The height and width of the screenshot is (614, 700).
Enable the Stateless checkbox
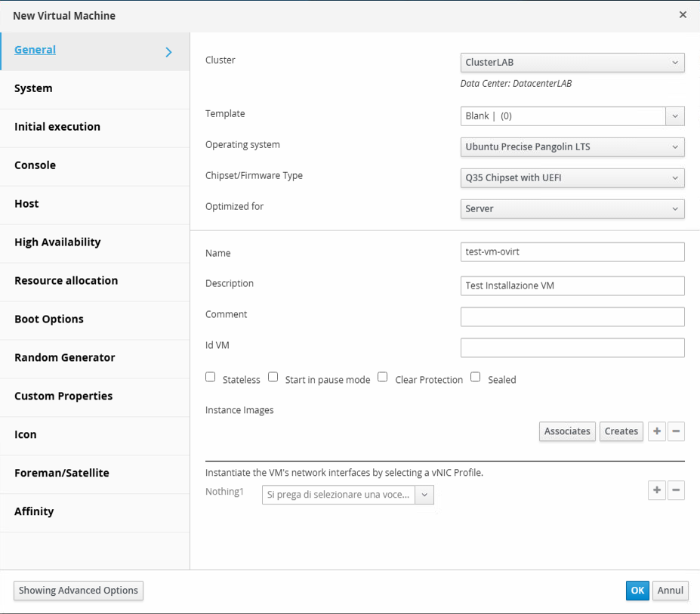[x=210, y=377]
